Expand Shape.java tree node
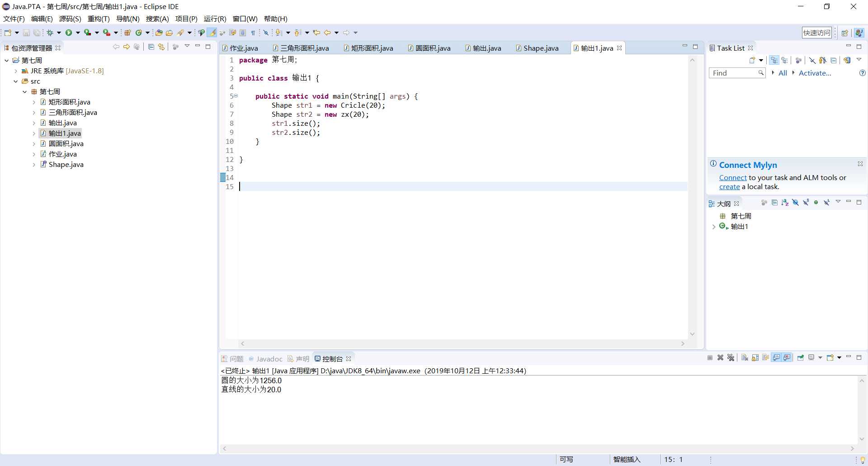868x466 pixels. coord(34,165)
